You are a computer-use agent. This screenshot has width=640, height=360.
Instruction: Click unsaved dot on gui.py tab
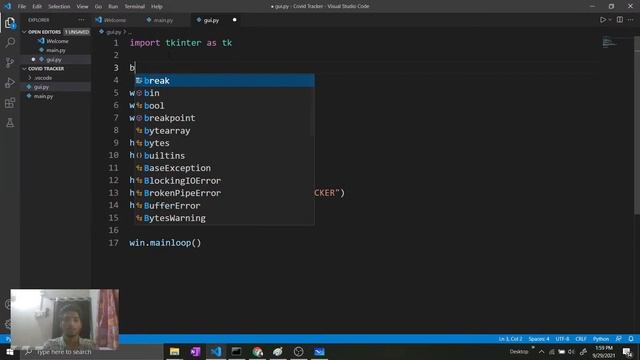pyautogui.click(x=234, y=20)
